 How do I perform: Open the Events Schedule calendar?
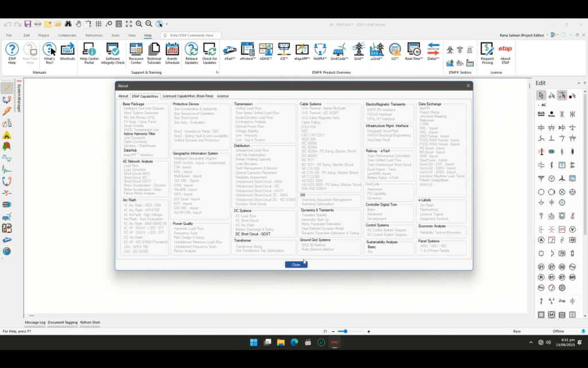172,52
